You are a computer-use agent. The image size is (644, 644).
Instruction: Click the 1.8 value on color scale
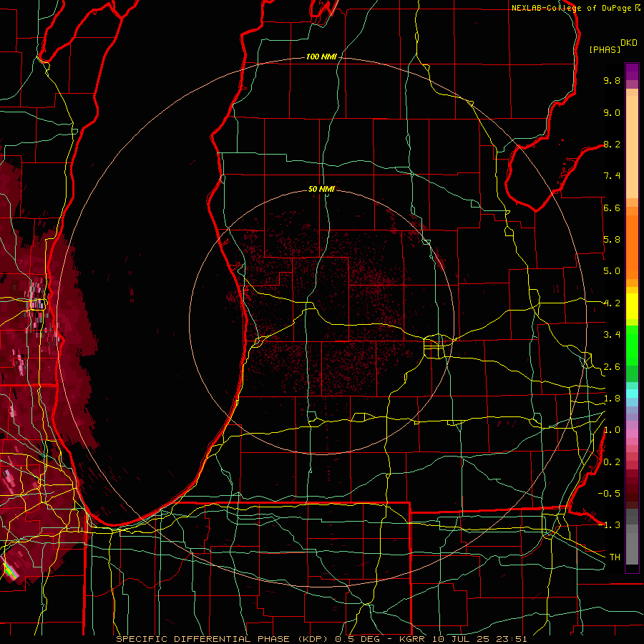tap(612, 399)
